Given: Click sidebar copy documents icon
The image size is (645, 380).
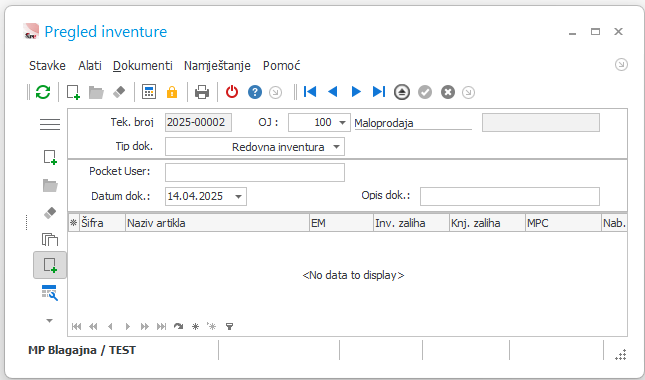Looking at the screenshot, I should click(50, 239).
